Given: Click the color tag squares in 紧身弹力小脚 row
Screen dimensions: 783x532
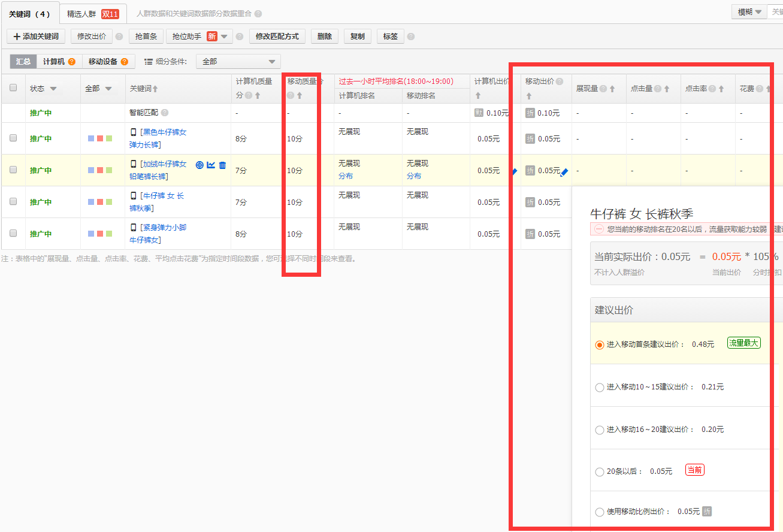Looking at the screenshot, I should point(100,234).
